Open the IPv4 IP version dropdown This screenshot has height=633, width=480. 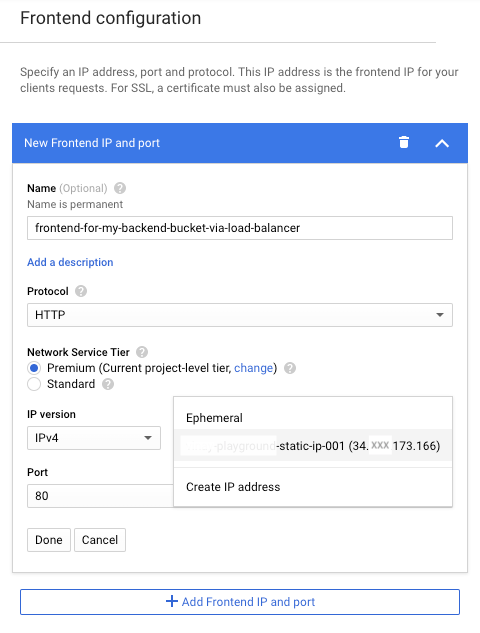click(x=94, y=438)
